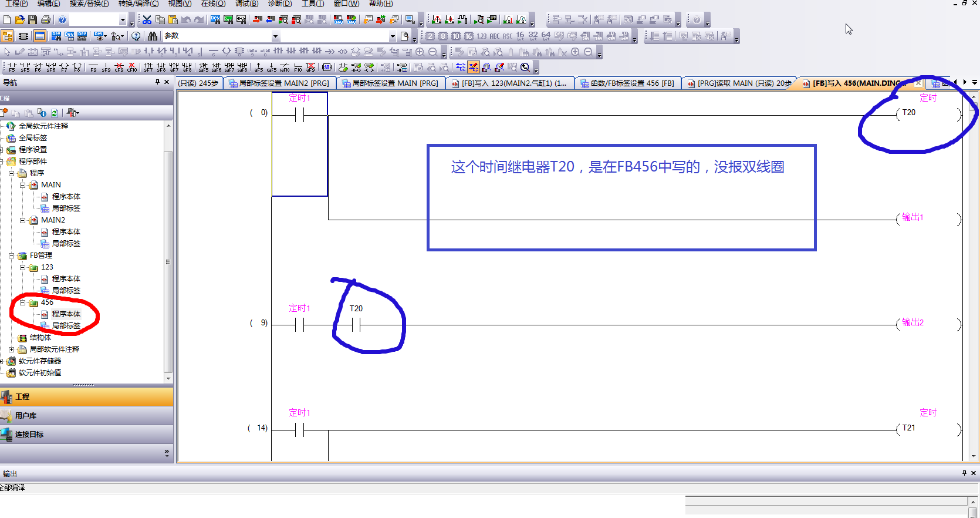Click the Print icon in toolbar
The width and height of the screenshot is (980, 518).
[x=46, y=20]
